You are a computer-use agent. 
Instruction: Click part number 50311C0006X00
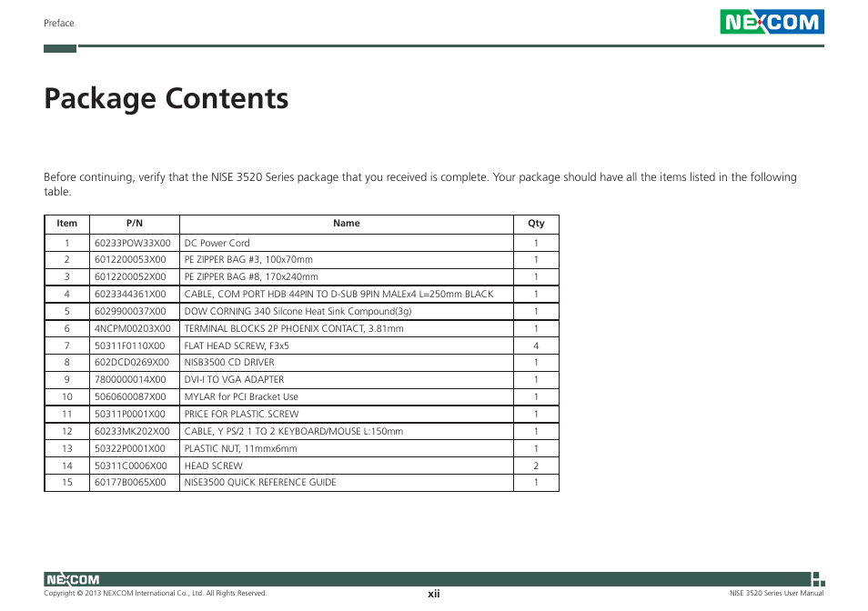coord(131,466)
